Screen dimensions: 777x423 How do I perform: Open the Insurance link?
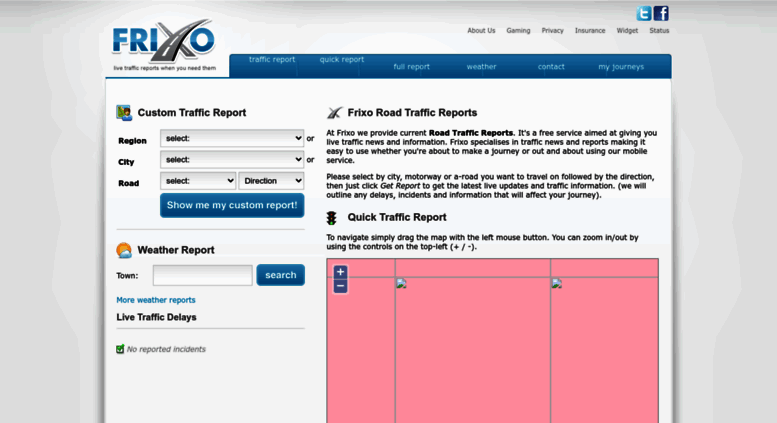tap(590, 31)
